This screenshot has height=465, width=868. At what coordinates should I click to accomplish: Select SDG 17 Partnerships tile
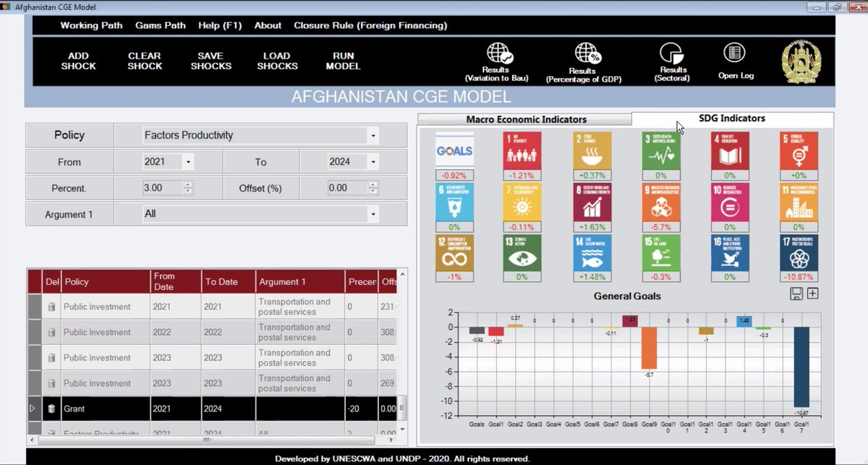click(x=799, y=252)
